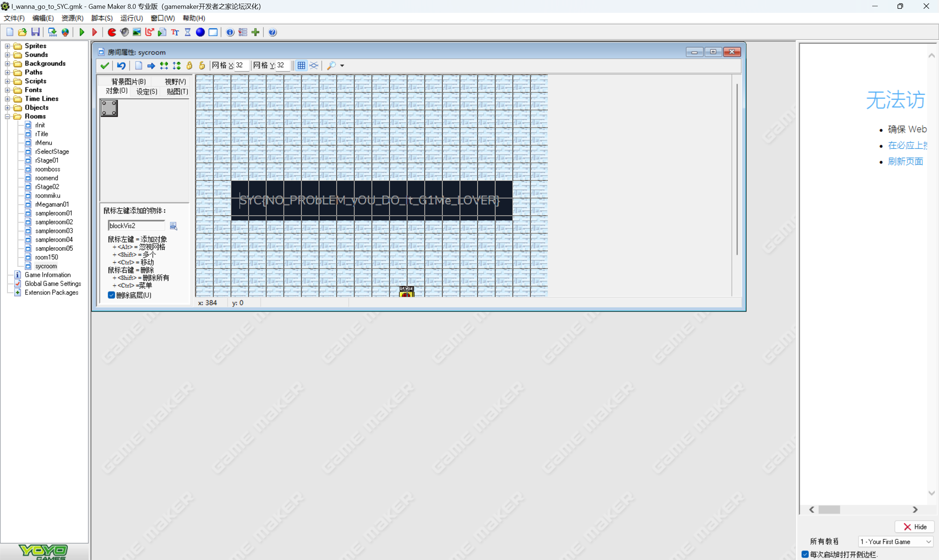
Task: Sort instances by y-coordinate
Action: (x=176, y=66)
